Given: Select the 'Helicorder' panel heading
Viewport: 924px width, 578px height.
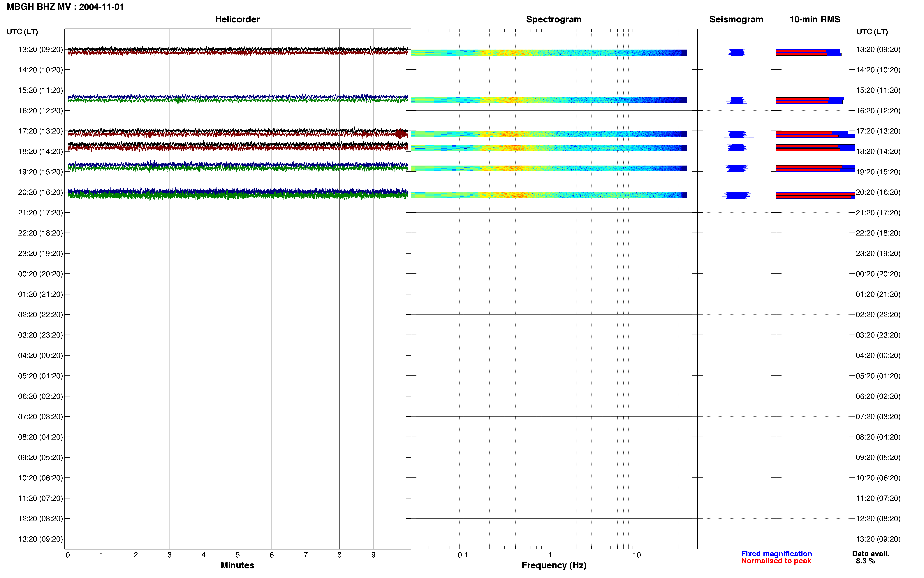Looking at the screenshot, I should (x=237, y=19).
